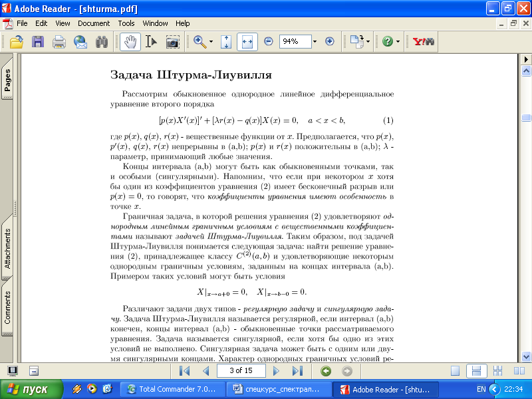The image size is (532, 399).
Task: Click the Help question mark icon
Action: click(x=388, y=41)
